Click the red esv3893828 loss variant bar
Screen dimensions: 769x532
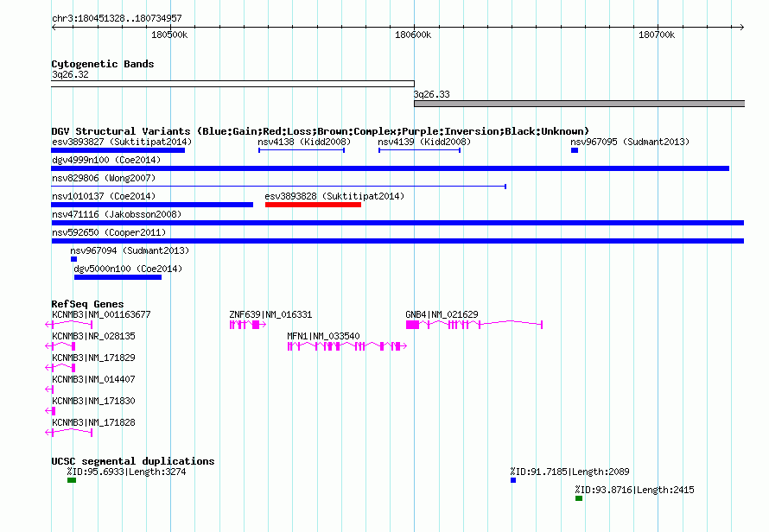pyautogui.click(x=313, y=205)
